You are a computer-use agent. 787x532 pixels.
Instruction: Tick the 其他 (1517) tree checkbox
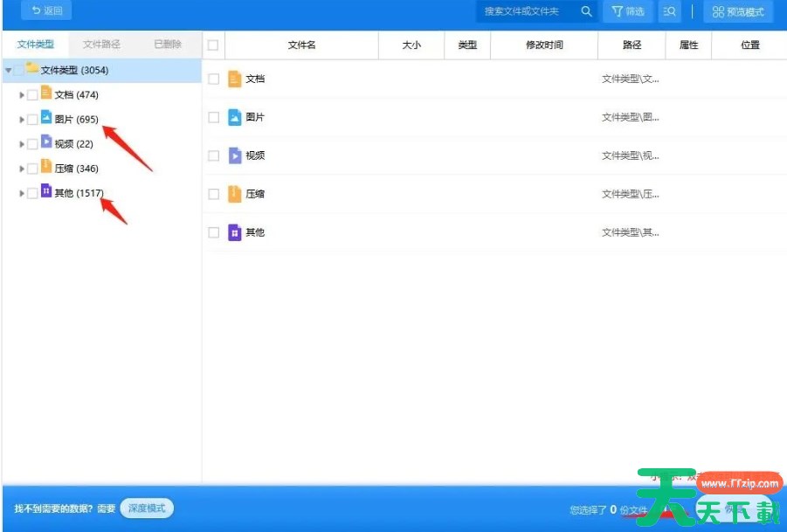tap(32, 193)
